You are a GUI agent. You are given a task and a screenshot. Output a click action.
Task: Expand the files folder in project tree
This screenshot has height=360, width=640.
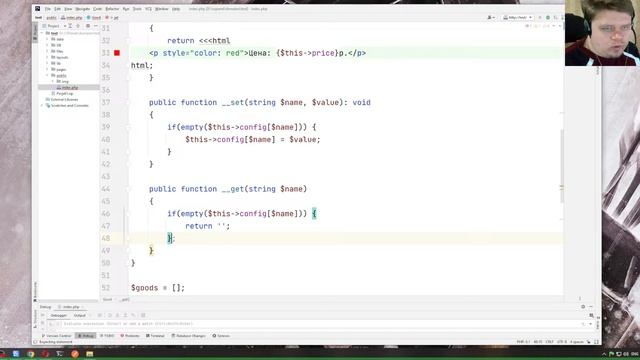(x=47, y=51)
